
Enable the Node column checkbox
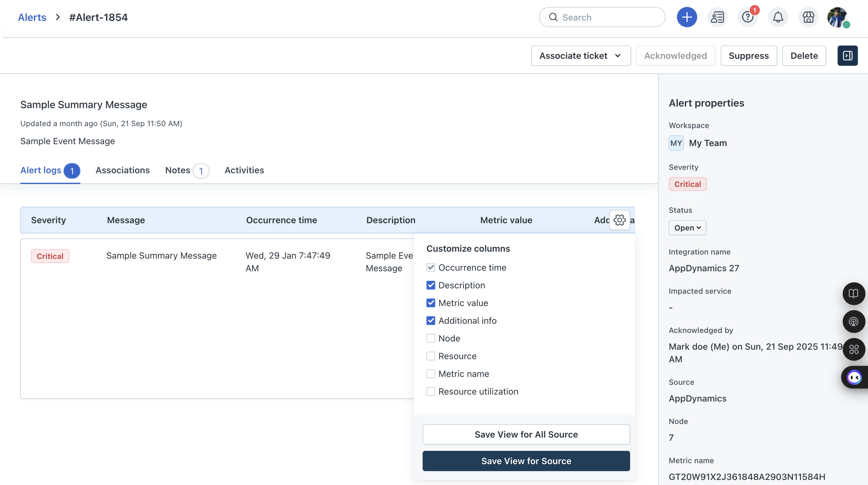pos(431,339)
